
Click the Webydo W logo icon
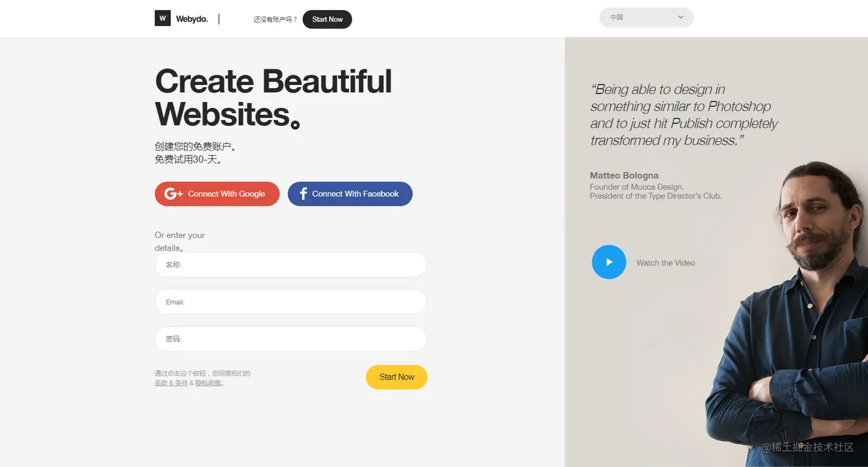(162, 18)
